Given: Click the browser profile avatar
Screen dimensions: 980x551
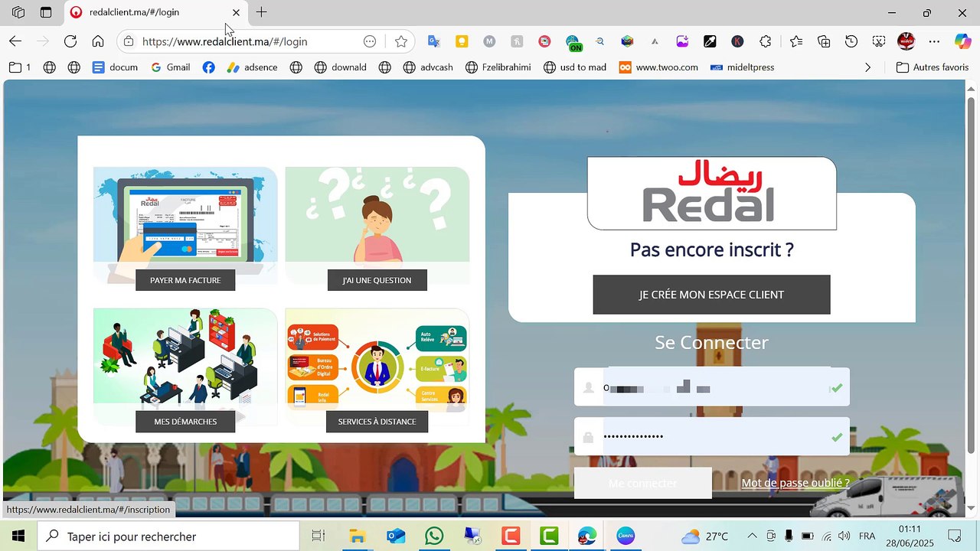Looking at the screenshot, I should tap(906, 41).
